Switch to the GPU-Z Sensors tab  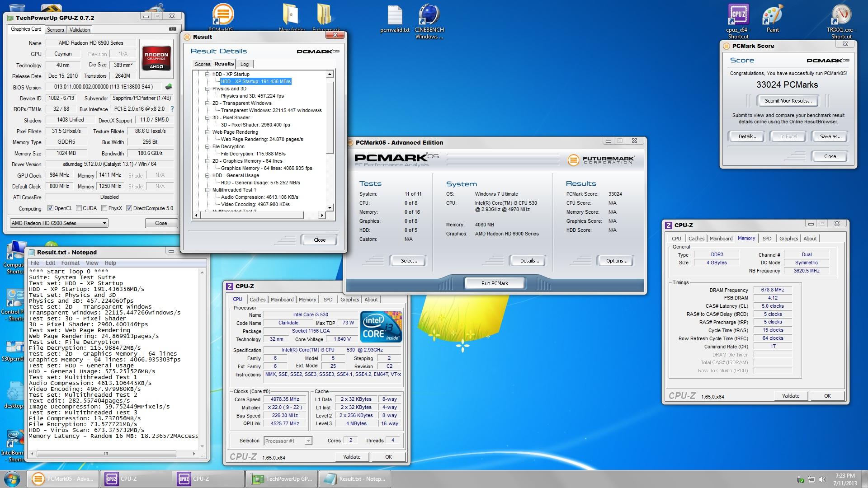pyautogui.click(x=56, y=30)
